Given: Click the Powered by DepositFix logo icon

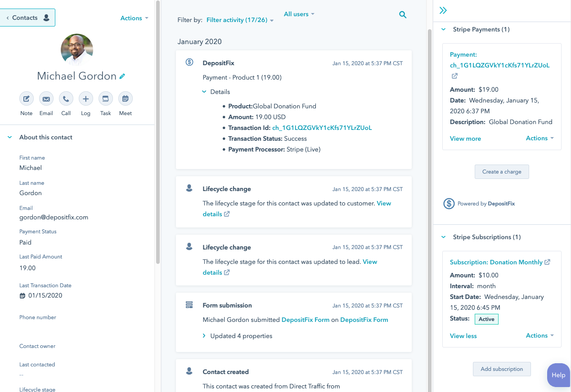Looking at the screenshot, I should (x=449, y=204).
